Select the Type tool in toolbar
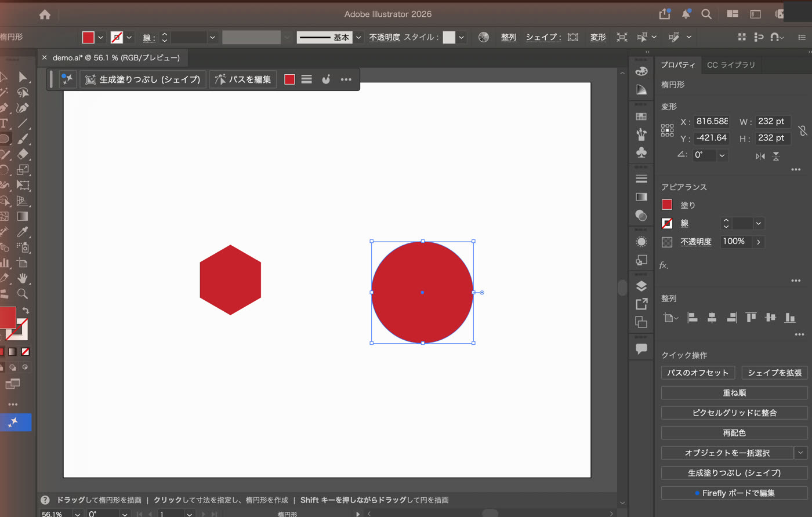 coord(4,123)
